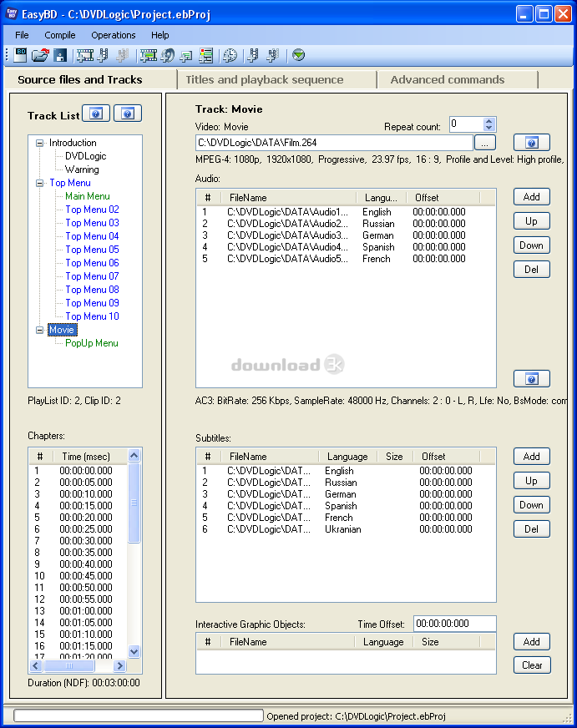Click the clock icon in the toolbar
Viewport: 577px width, 728px height.
pyautogui.click(x=230, y=55)
